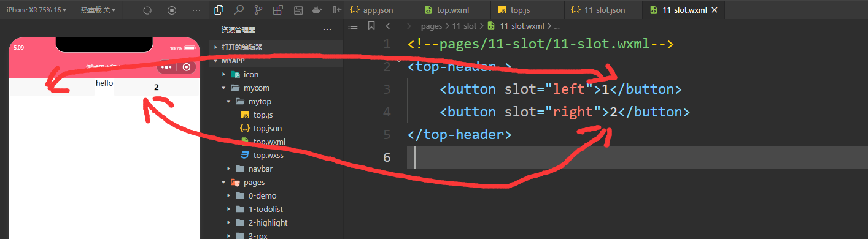Click the simulator stop icon
The image size is (868, 239).
pos(172,10)
